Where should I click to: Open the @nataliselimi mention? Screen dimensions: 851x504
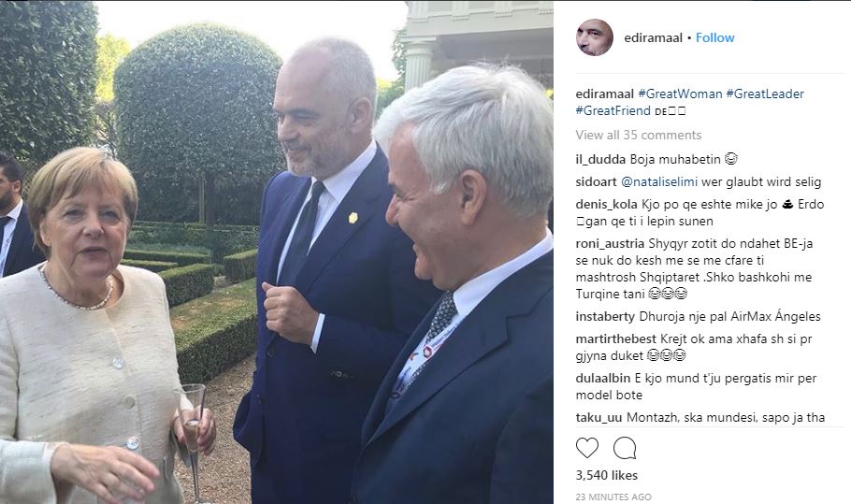tap(659, 182)
